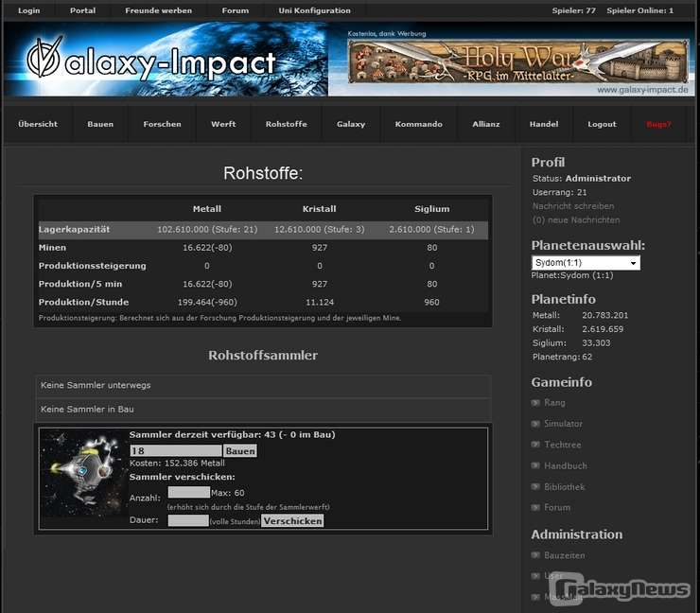
Task: Focus the Dauer input field
Action: [188, 520]
